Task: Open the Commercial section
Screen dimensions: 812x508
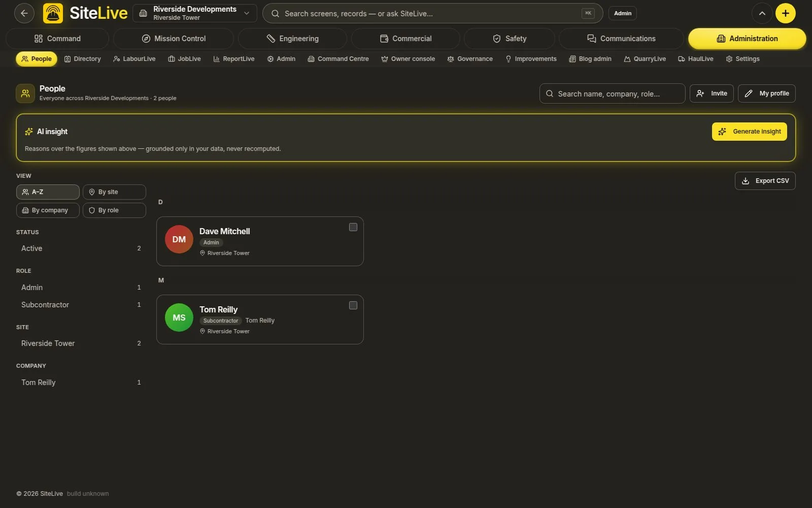Action: pyautogui.click(x=405, y=39)
